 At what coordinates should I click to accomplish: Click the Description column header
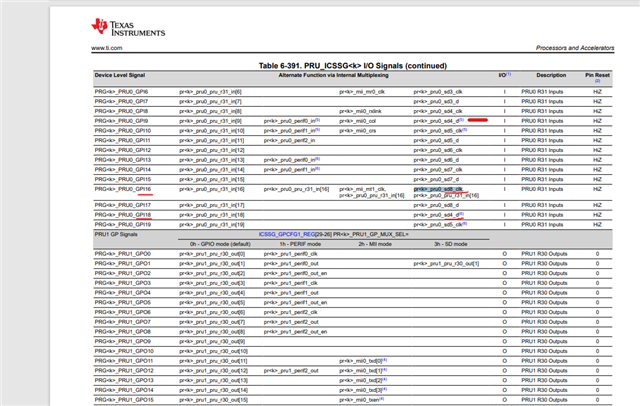[x=551, y=75]
